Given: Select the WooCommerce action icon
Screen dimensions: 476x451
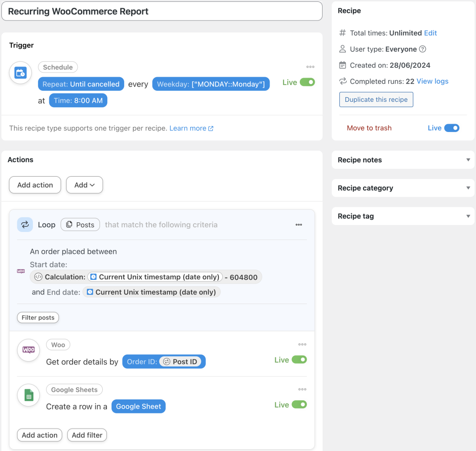Looking at the screenshot, I should coord(28,350).
